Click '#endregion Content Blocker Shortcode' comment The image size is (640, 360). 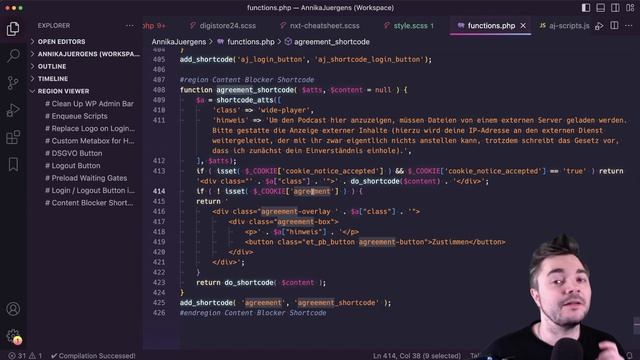pos(253,313)
